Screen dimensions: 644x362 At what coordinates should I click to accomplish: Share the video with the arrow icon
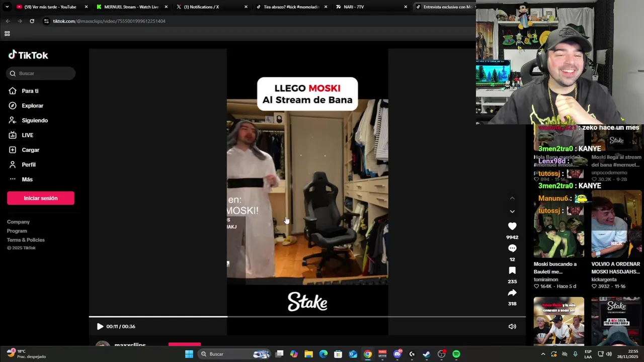click(x=512, y=293)
